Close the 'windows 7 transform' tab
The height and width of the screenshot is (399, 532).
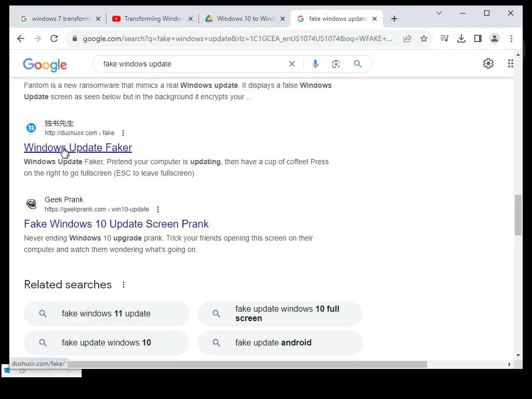[98, 19]
